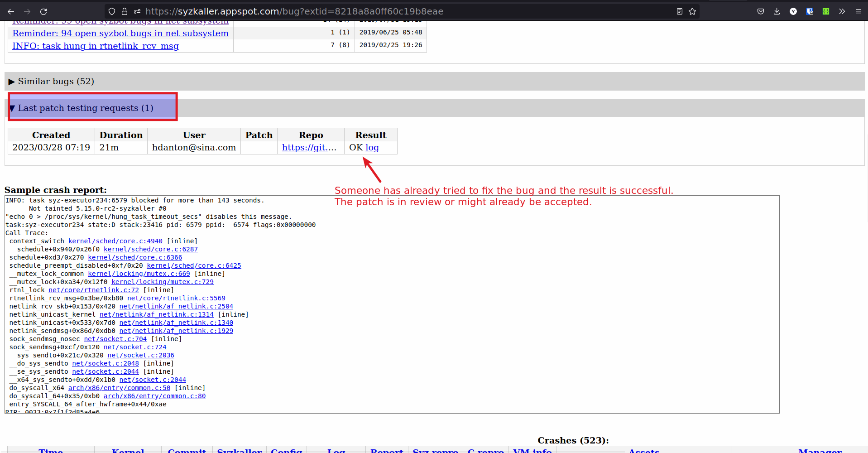868x453 pixels.
Task: Open the Bitwarden extension popup
Action: [x=809, y=11]
